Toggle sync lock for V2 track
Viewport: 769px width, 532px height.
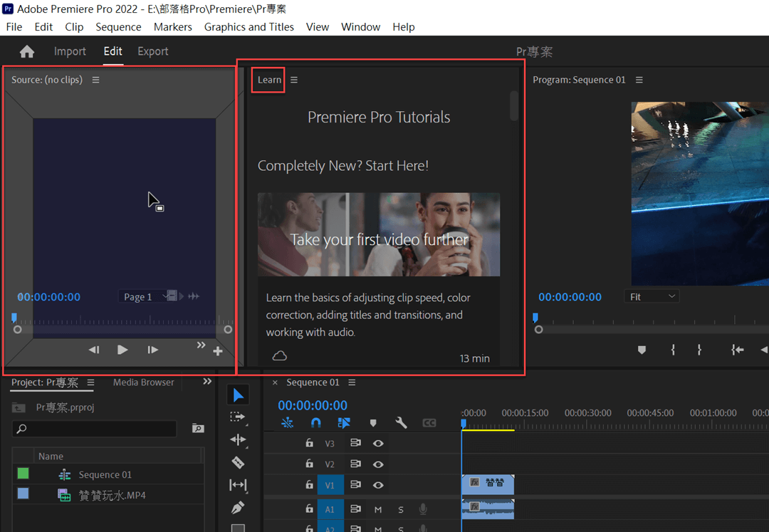click(355, 464)
